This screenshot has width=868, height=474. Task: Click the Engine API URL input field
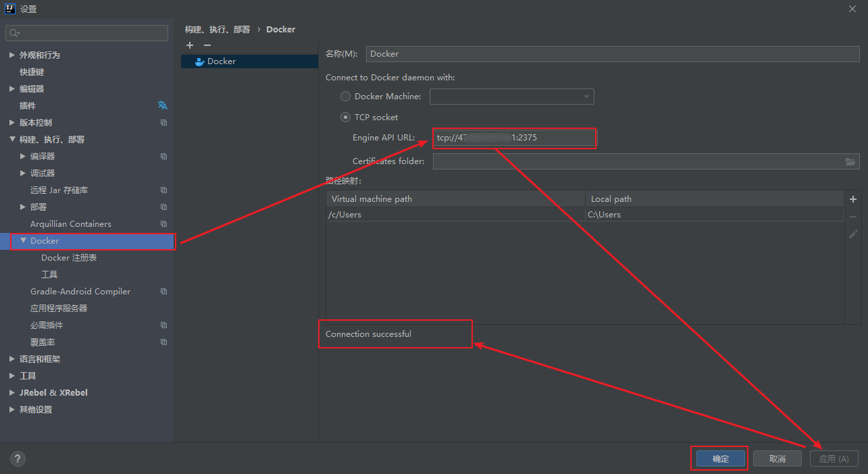[513, 138]
